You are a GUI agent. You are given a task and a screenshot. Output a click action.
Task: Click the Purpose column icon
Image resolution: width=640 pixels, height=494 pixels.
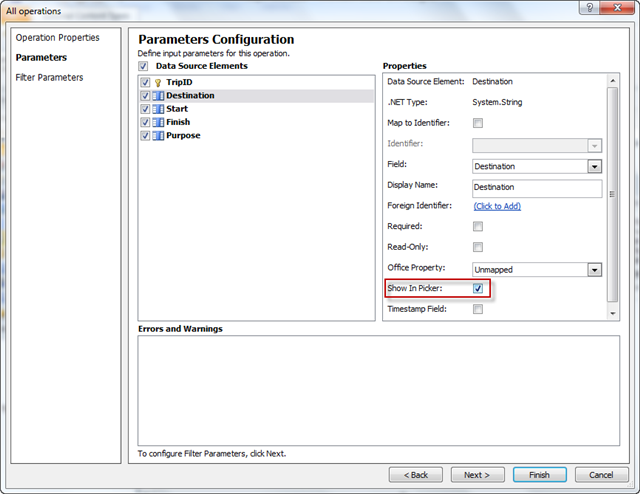158,136
